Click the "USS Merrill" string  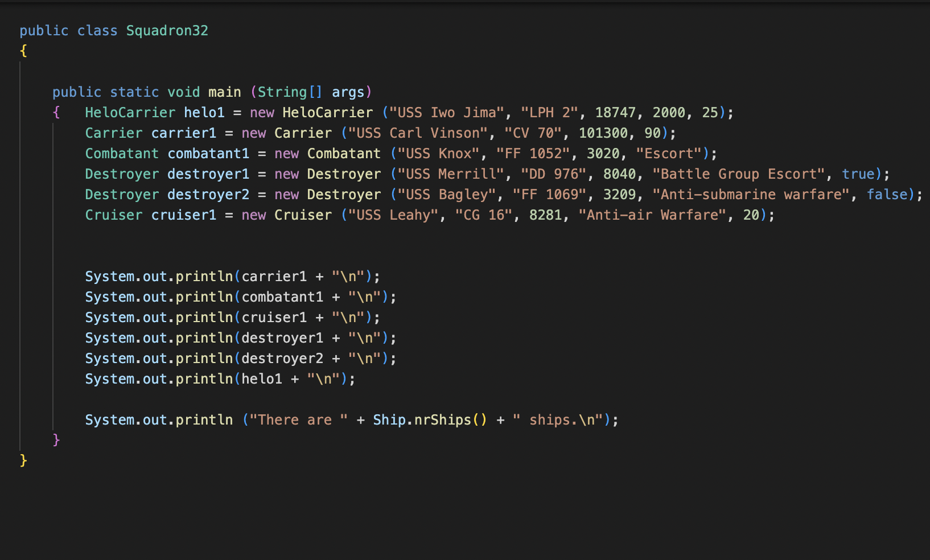451,174
